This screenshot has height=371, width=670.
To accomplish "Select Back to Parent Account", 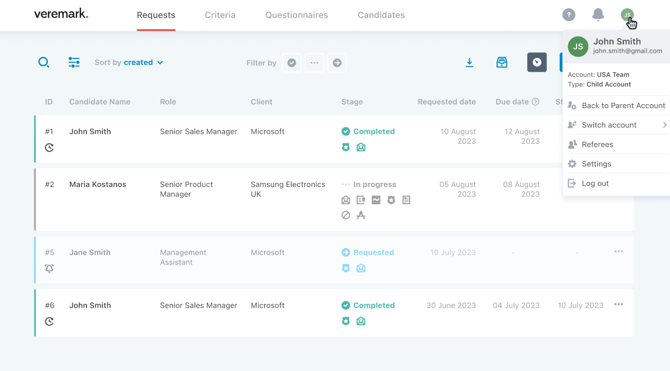I will point(617,106).
